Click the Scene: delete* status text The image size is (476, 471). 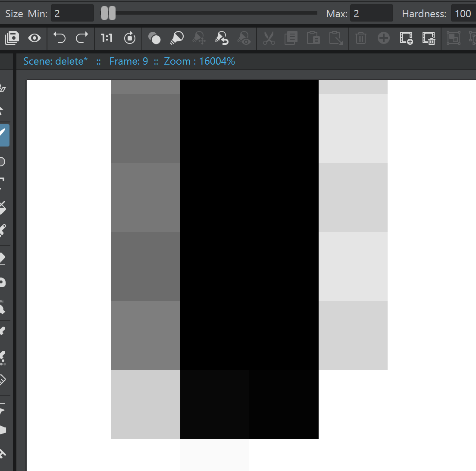coord(55,61)
